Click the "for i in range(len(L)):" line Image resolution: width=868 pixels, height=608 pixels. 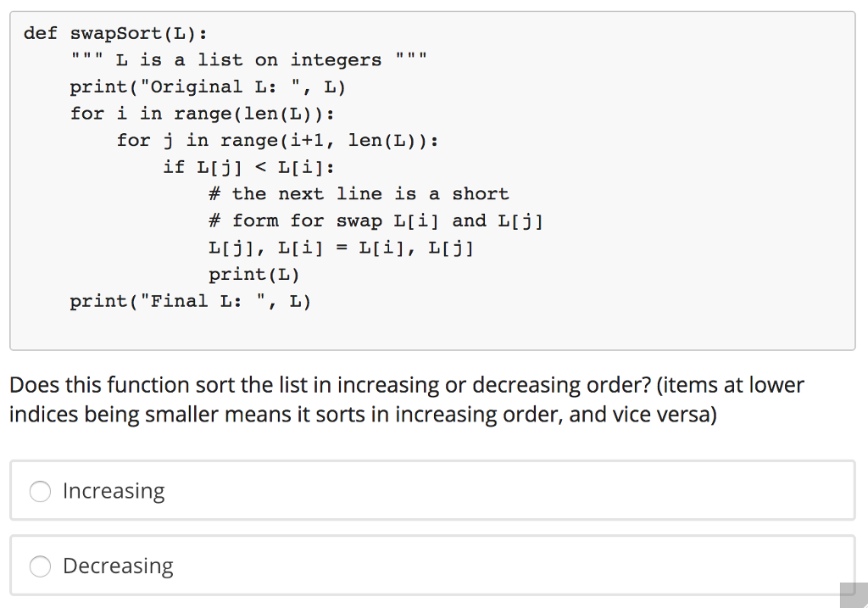[202, 114]
